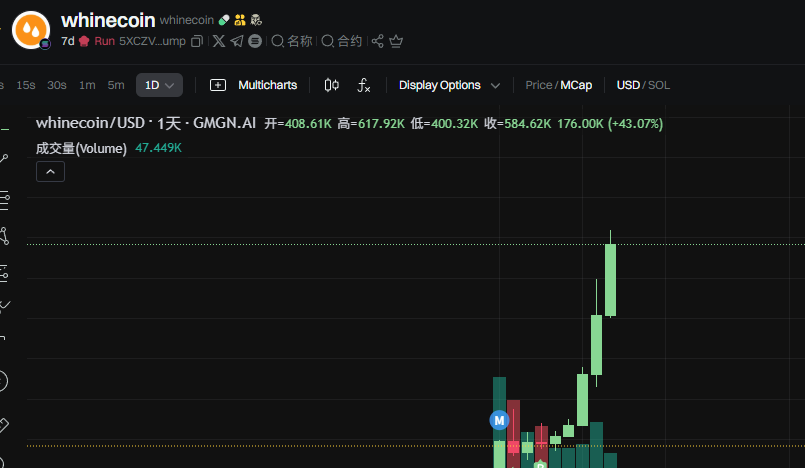The image size is (805, 468).
Task: Open the 1D interval dropdown
Action: pos(159,85)
